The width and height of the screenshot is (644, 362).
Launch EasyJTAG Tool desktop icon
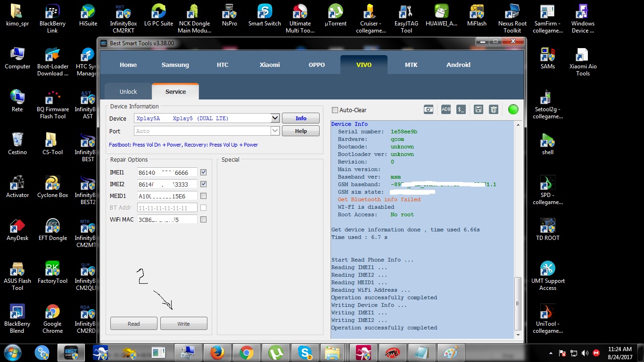click(x=406, y=19)
